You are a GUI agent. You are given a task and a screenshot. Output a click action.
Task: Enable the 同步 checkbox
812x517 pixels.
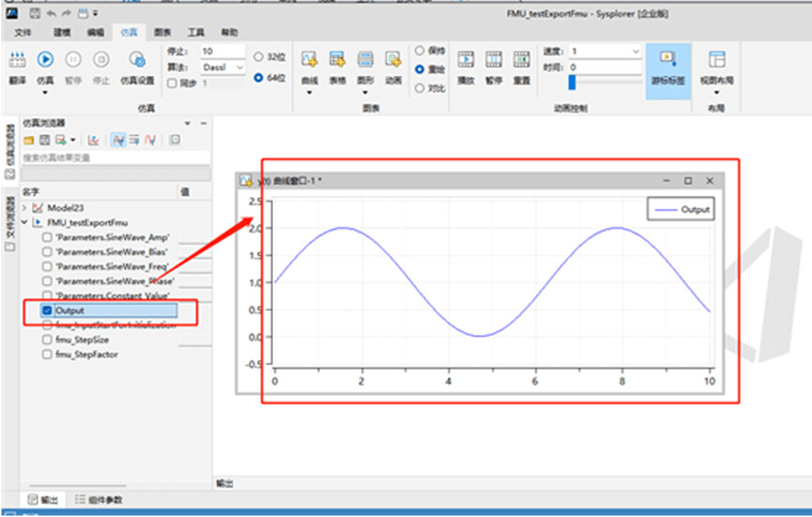click(173, 84)
